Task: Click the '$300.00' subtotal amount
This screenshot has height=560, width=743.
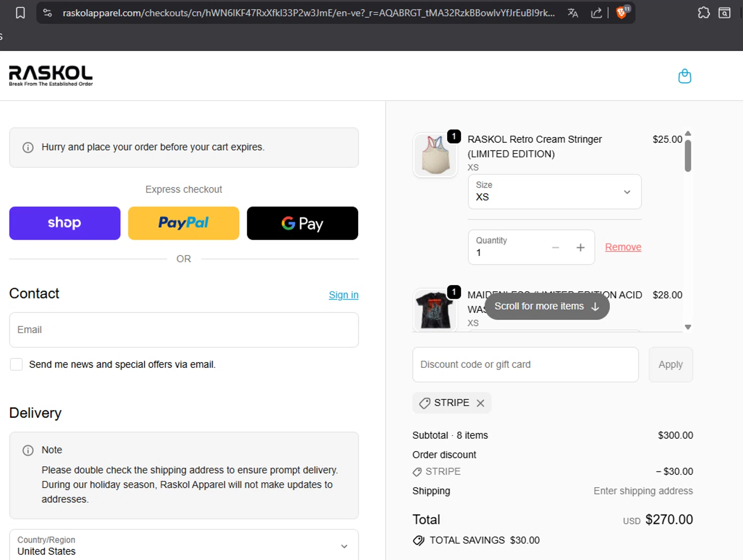Action: tap(676, 435)
